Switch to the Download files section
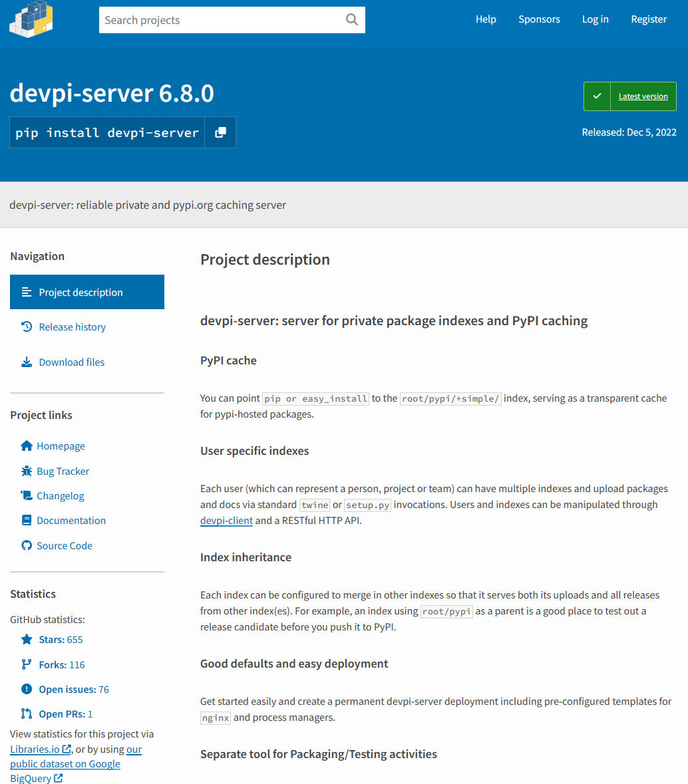Viewport: 688px width, 784px height. pos(71,362)
